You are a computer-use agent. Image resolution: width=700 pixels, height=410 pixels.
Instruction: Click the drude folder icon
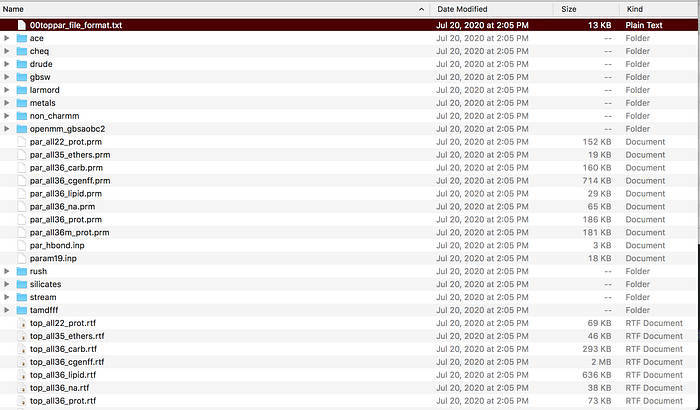21,64
